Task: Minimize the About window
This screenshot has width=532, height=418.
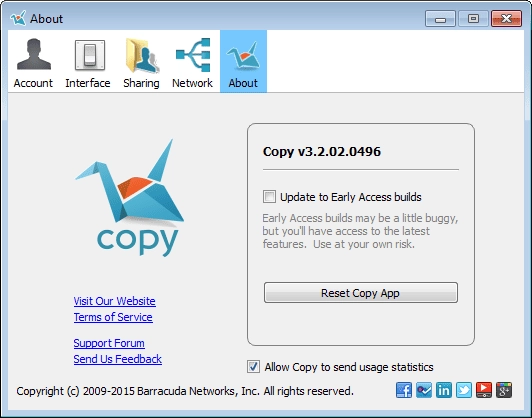Action: [440, 19]
